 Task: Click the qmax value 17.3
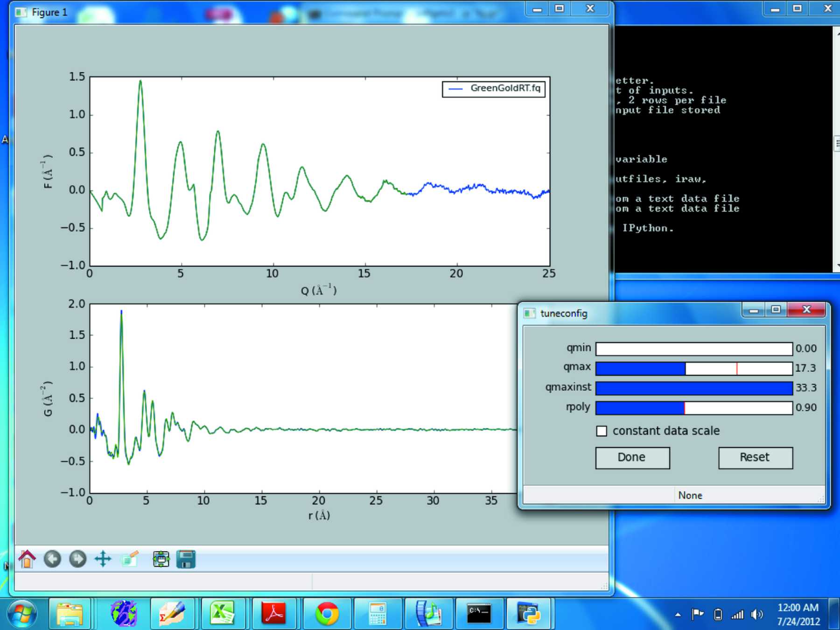click(805, 368)
